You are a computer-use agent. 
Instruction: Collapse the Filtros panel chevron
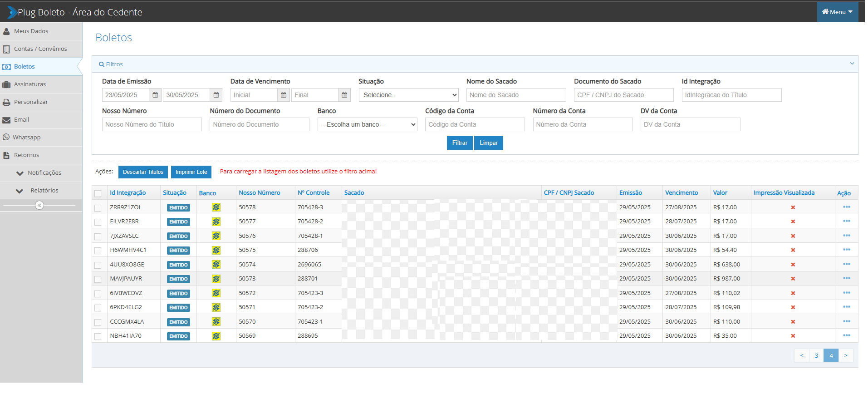852,64
